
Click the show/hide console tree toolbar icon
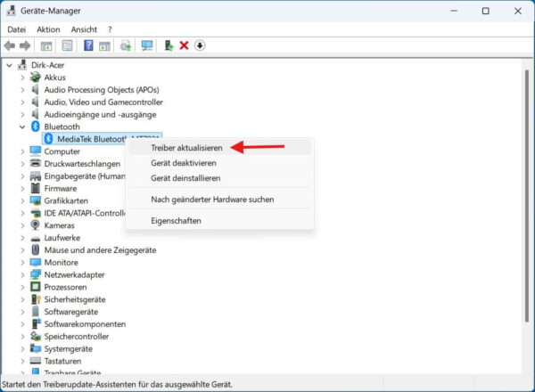(46, 45)
